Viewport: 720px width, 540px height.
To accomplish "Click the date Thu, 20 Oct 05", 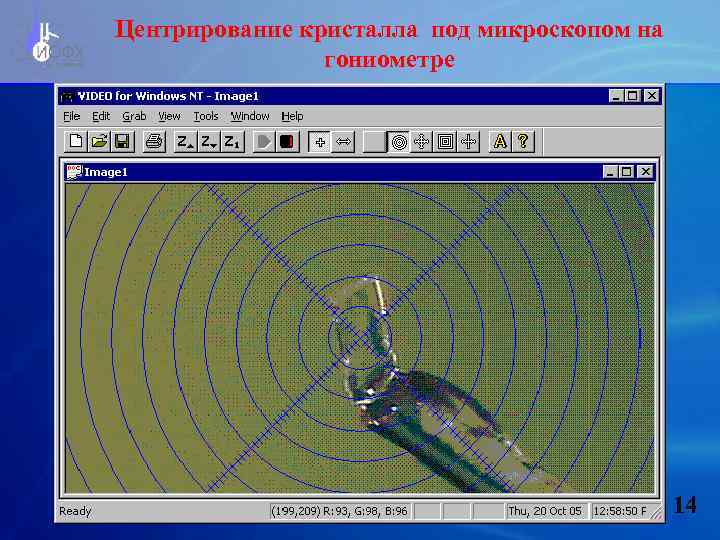I will (x=545, y=511).
